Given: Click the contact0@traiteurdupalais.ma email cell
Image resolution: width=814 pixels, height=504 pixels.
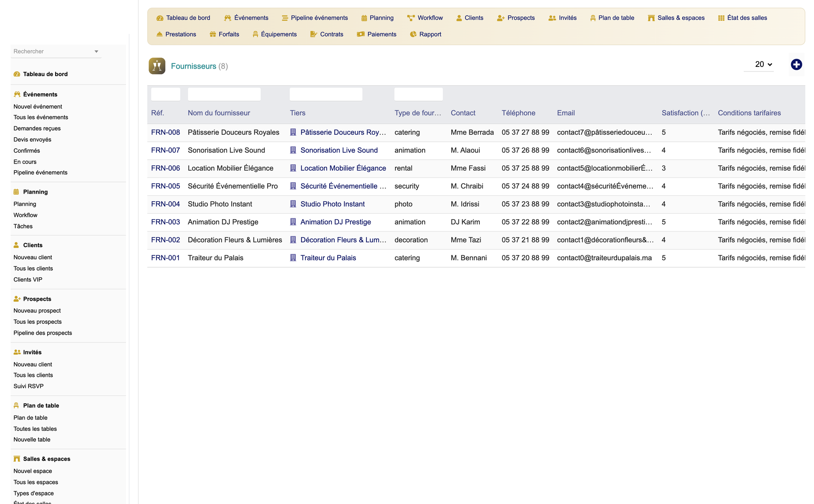Looking at the screenshot, I should (x=604, y=258).
